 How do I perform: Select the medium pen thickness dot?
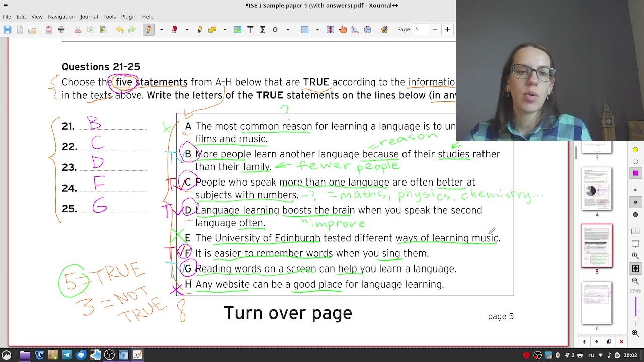point(635,202)
